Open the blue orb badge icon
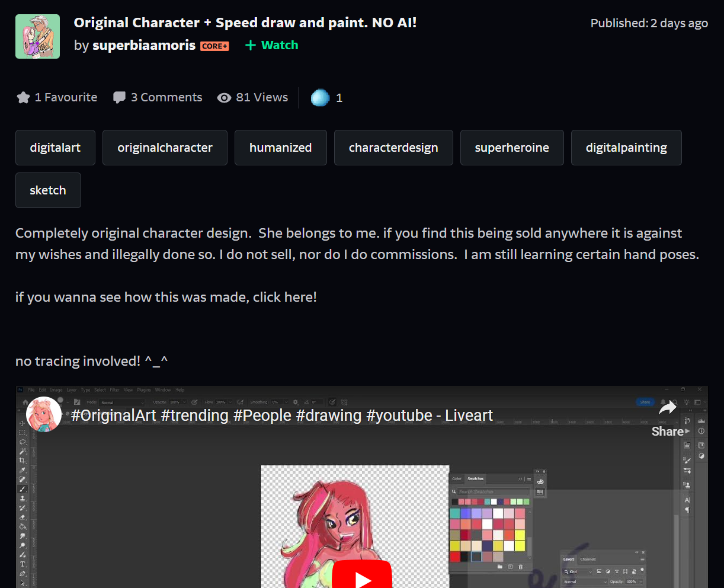Image resolution: width=724 pixels, height=588 pixels. coord(320,97)
